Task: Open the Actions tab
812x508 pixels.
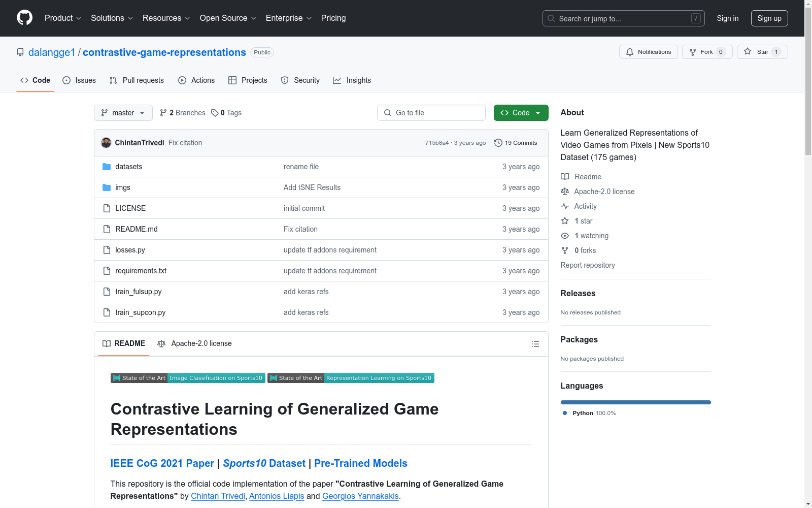Action: 196,80
